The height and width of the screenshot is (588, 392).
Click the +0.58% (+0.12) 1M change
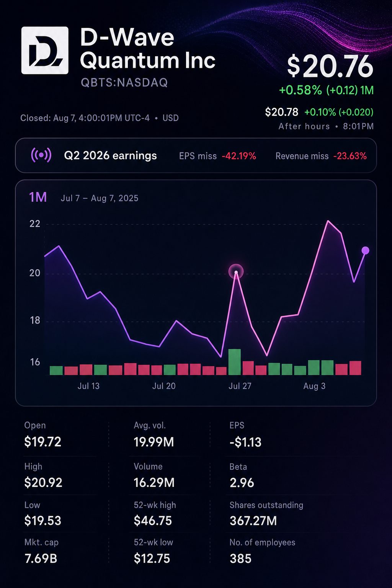point(326,90)
